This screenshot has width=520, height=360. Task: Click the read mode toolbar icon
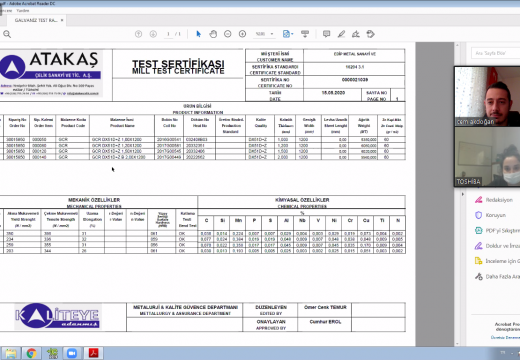(305, 34)
